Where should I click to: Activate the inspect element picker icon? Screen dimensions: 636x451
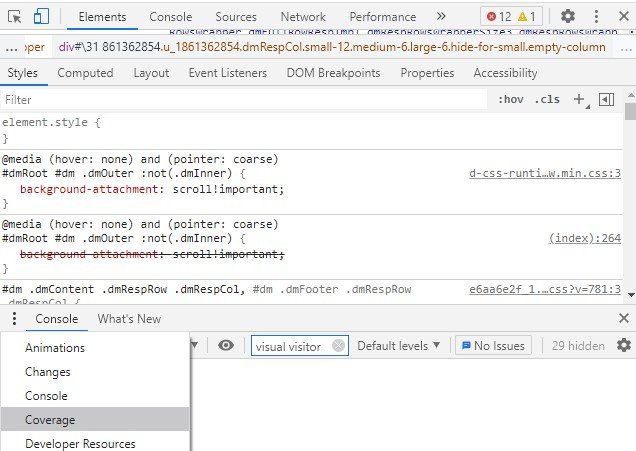point(15,17)
